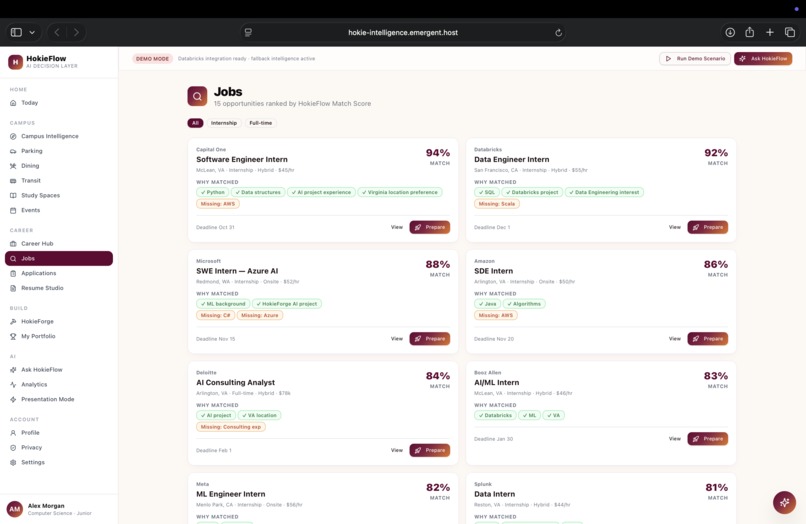
Task: Prepare for Deloitte AI Consulting Analyst
Action: tap(430, 450)
